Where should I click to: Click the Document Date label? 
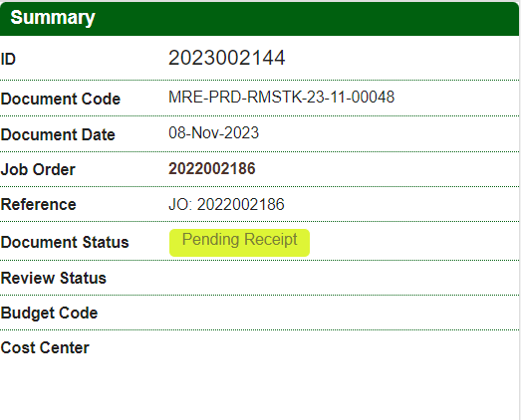[x=58, y=134]
